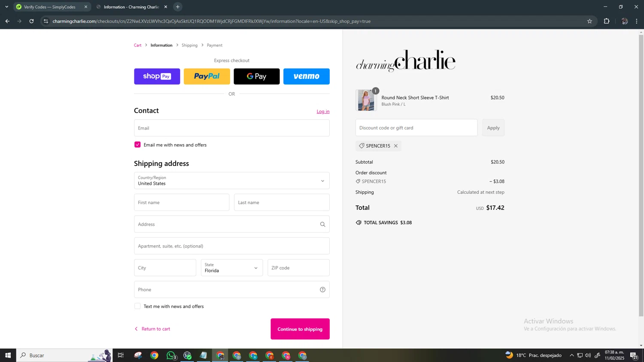The height and width of the screenshot is (362, 644).
Task: Focus the Email input field
Action: coord(231,128)
